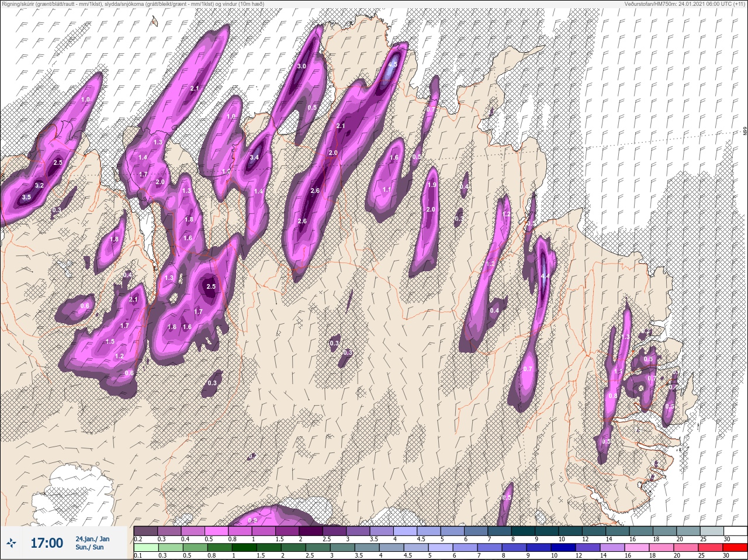Click the 0.2 label in the upper legend
Image resolution: width=748 pixels, height=560 pixels.
pos(138,539)
